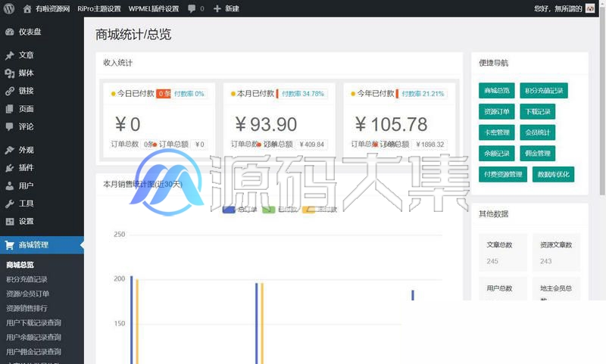Click the 文章 pushpin icon

pyautogui.click(x=10, y=55)
